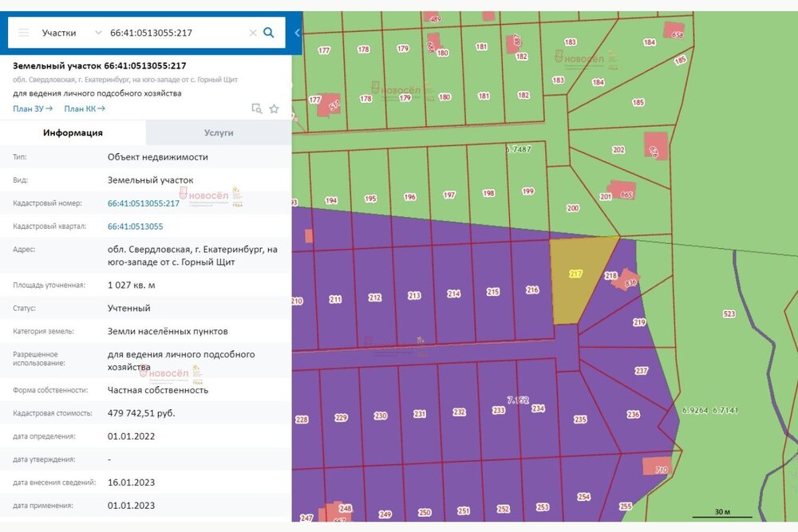Click the cadastral number link 66:41:0513055:217
The width and height of the screenshot is (798, 532).
click(144, 203)
